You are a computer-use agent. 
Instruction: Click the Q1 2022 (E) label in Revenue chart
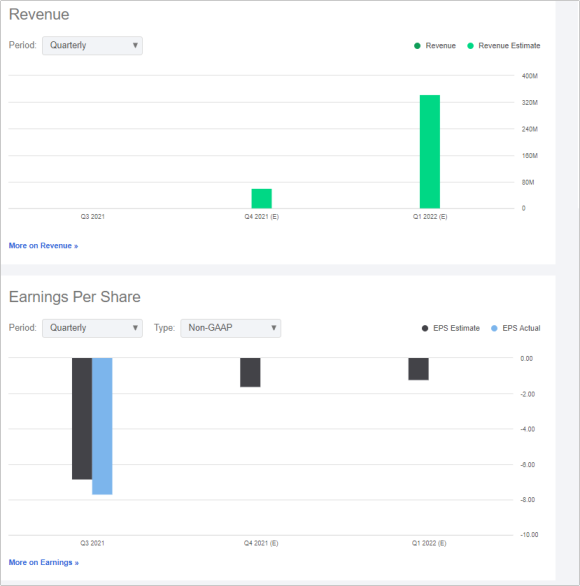coord(430,217)
